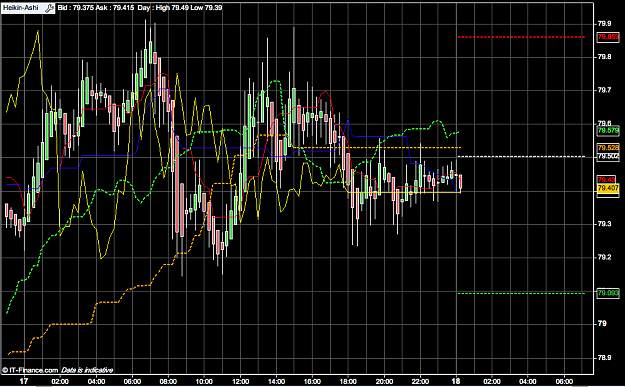Click the white dotted pivot line at 79.502
The image size is (625, 387).
[x=521, y=156]
